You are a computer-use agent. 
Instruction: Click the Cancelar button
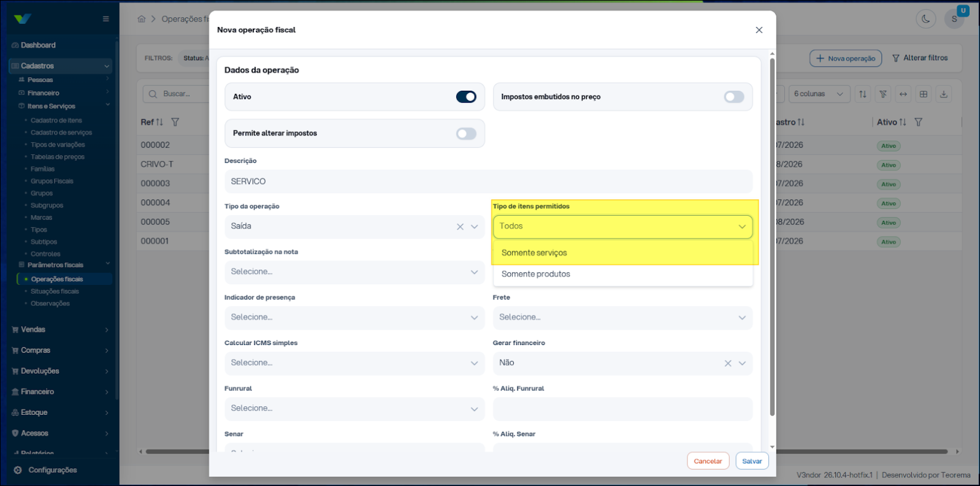click(708, 461)
